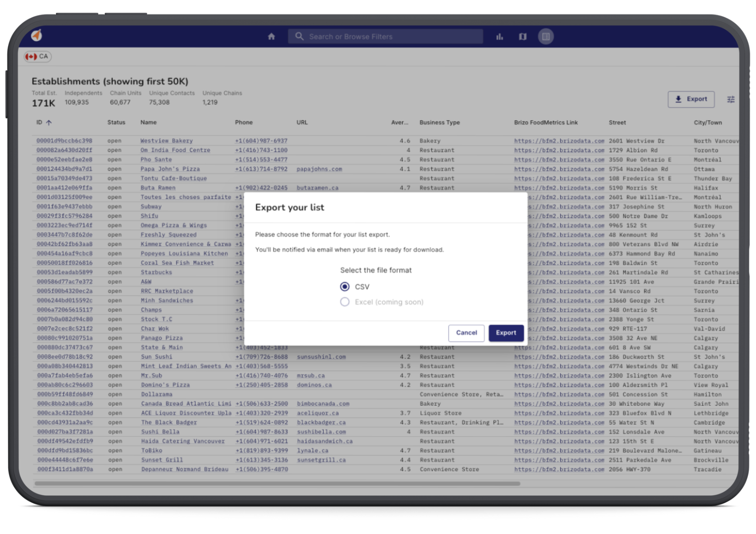Go to the home icon
This screenshot has height=534, width=756.
(x=271, y=36)
